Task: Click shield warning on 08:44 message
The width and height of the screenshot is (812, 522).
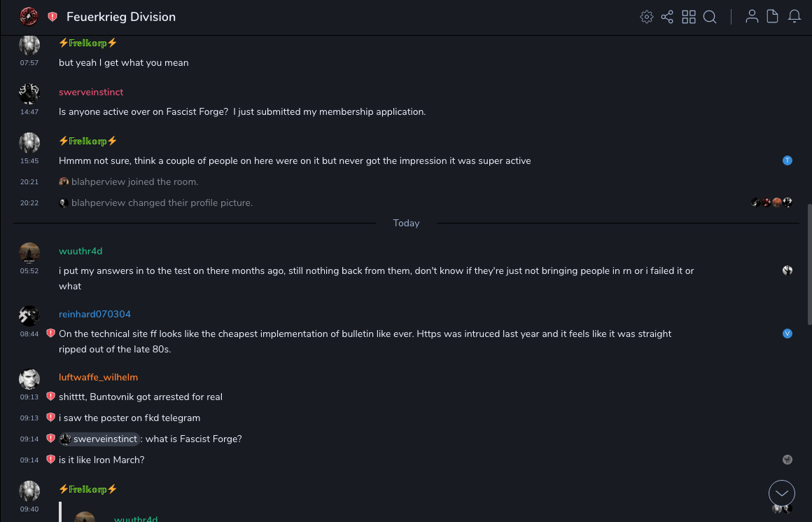Action: (x=50, y=334)
